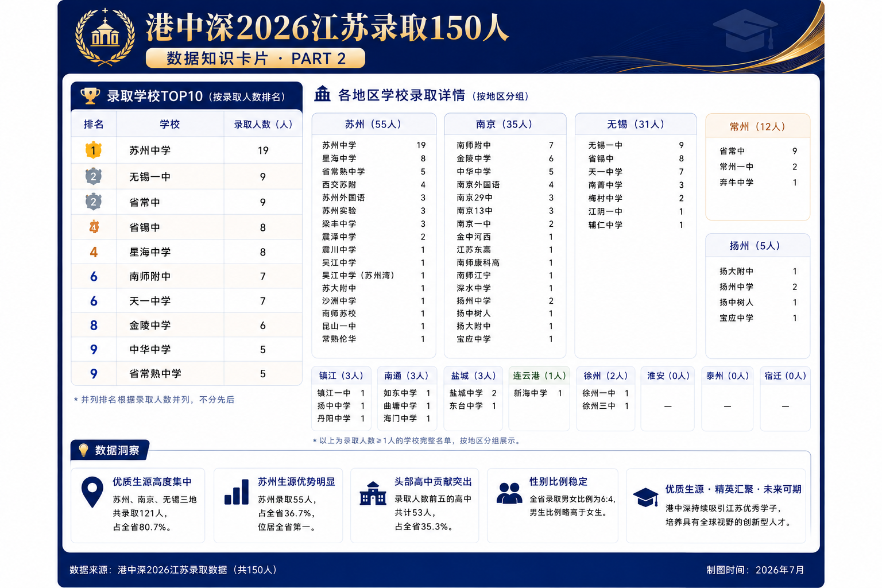Select the 苏州（55人）region header
Screen dimensions: 882x588
click(374, 124)
